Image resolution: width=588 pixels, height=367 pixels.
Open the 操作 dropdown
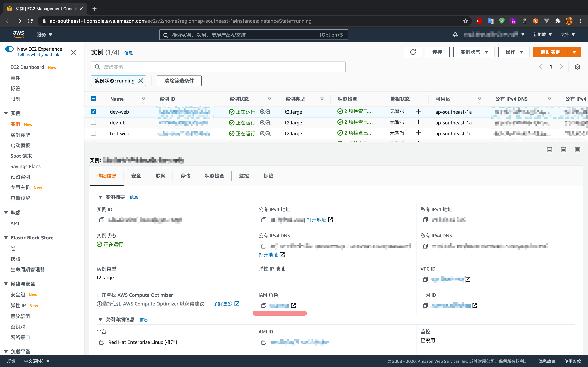pos(513,52)
